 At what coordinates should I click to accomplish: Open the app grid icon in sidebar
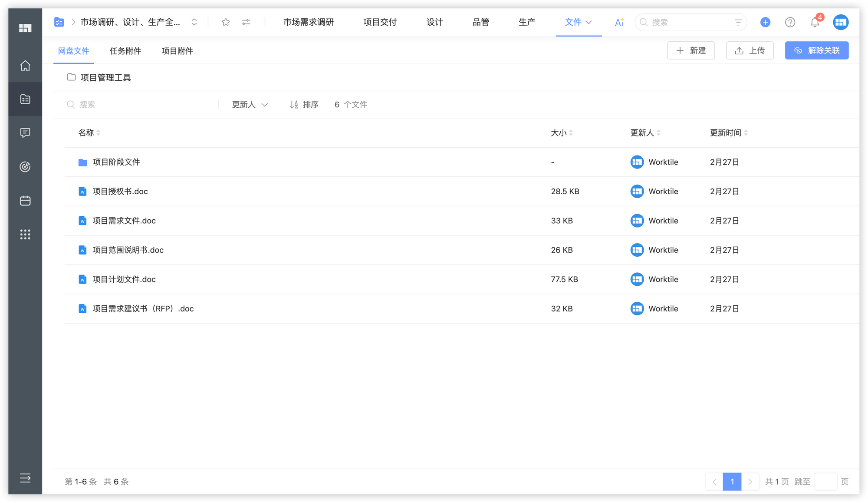click(x=25, y=235)
